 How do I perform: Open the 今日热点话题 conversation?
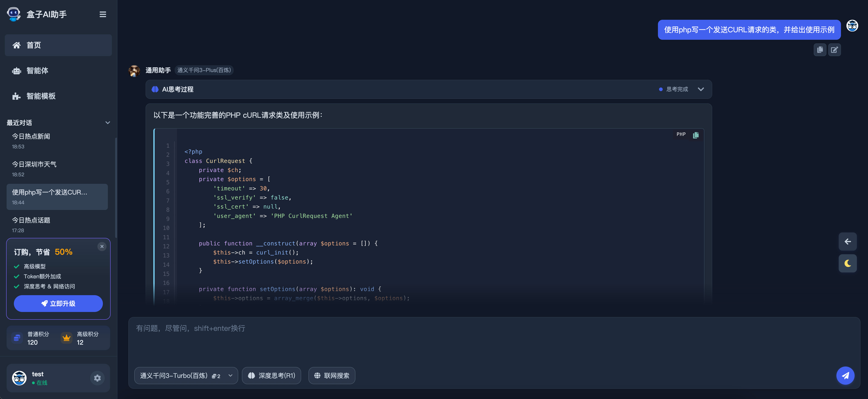(x=57, y=225)
